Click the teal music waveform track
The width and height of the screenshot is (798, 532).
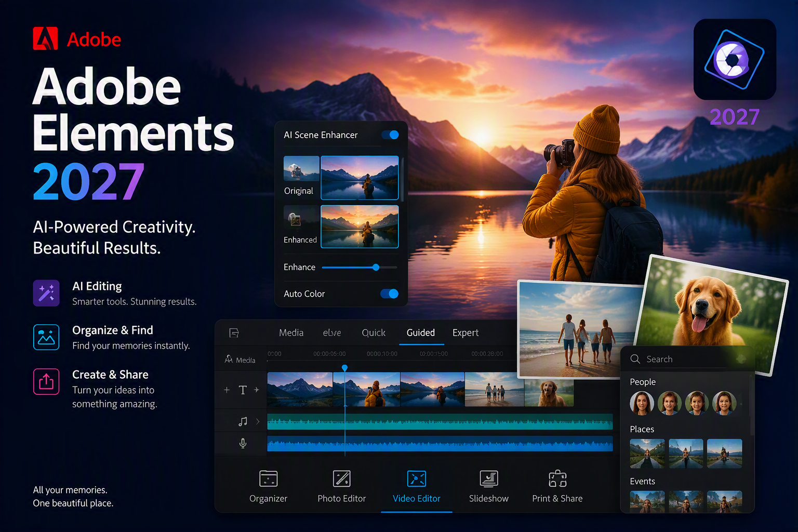pyautogui.click(x=440, y=421)
